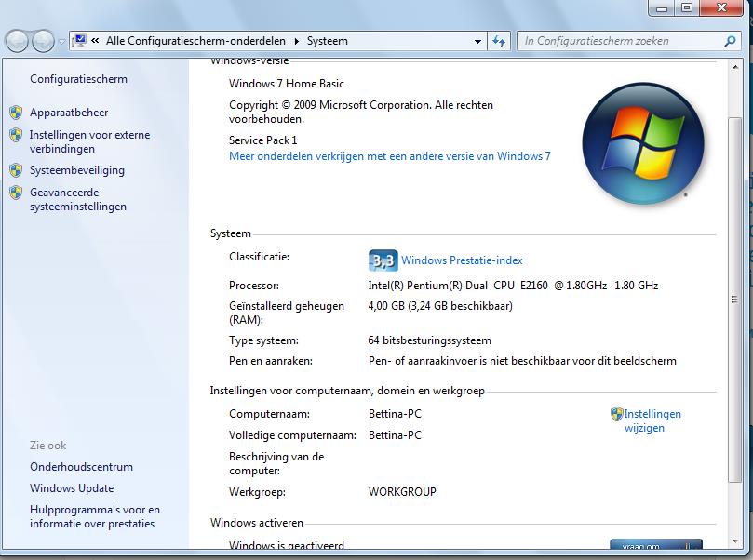Click shield icon beside Instellingen voor externe verbindingen
Screen dimensions: 753x560
[16, 135]
